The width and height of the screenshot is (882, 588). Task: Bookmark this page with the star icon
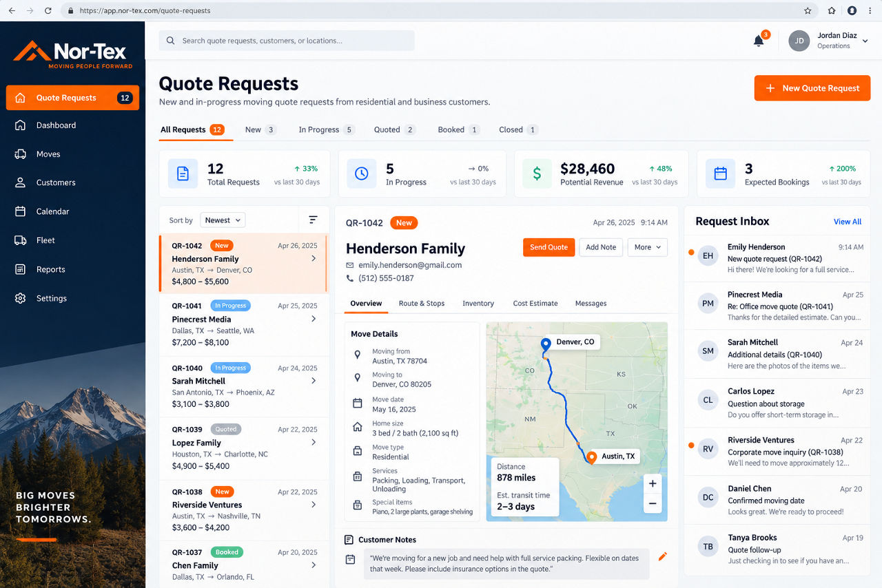tap(808, 11)
